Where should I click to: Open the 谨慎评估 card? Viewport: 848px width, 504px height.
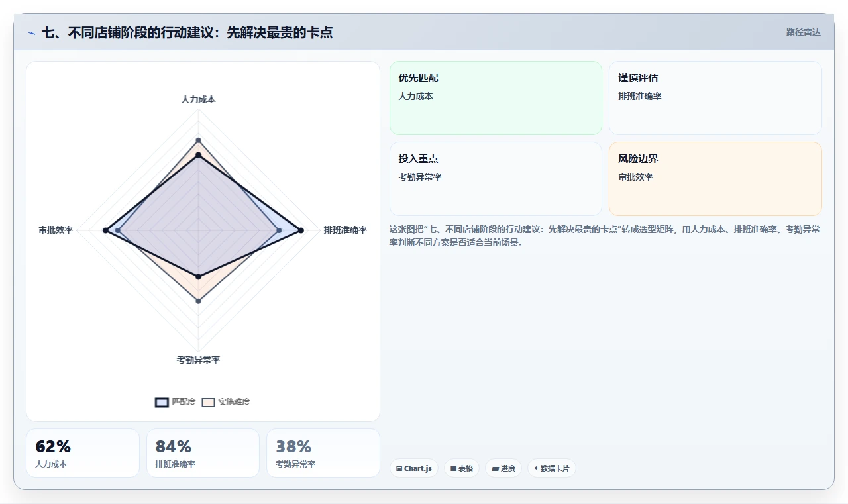point(715,98)
